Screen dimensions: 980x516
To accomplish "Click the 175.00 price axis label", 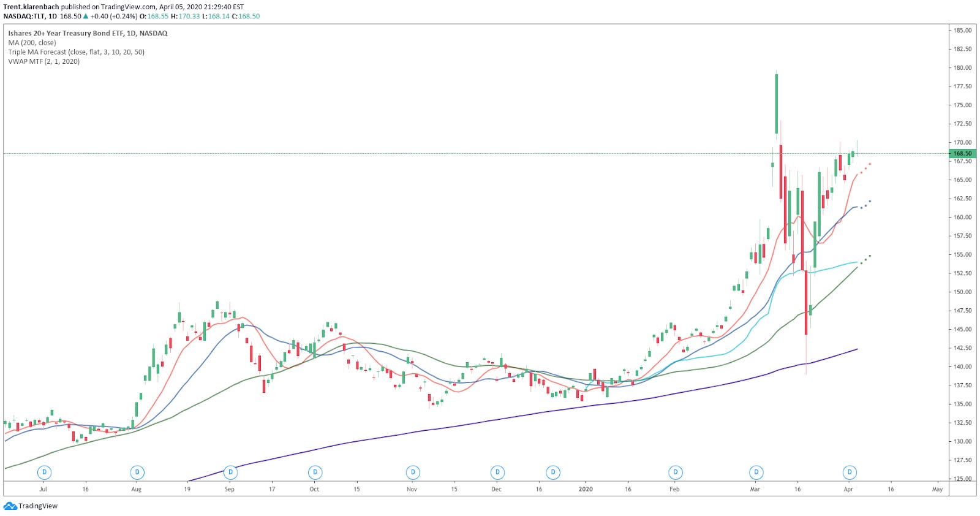I will tap(962, 105).
